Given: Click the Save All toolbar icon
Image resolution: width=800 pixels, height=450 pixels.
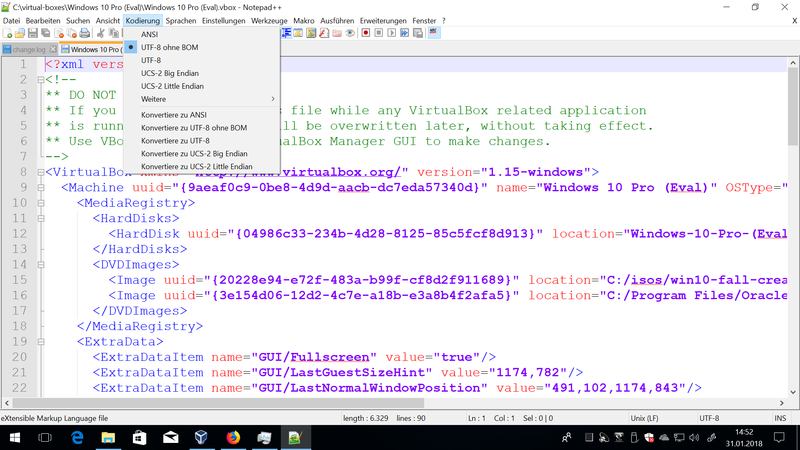Looking at the screenshot, I should coord(45,33).
